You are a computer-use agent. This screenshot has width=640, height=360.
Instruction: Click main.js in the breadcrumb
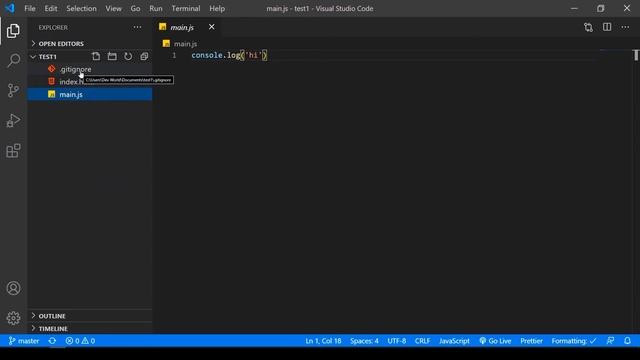coord(185,44)
